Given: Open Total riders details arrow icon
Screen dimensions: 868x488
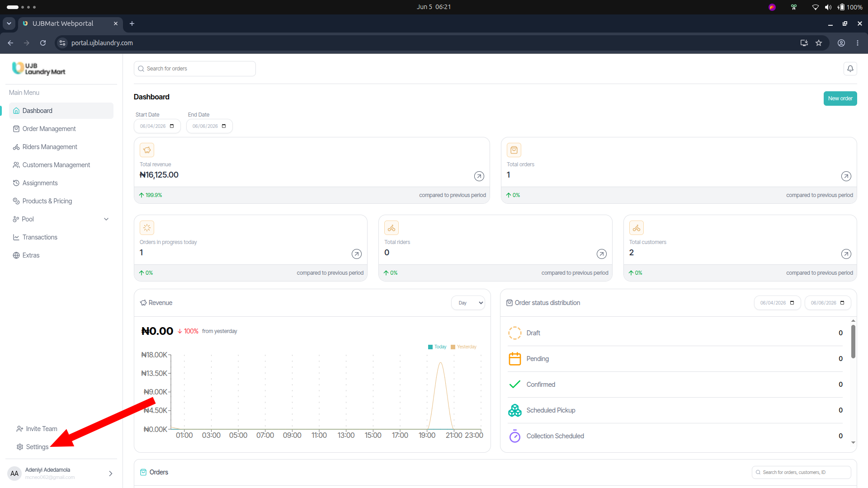Looking at the screenshot, I should [601, 254].
